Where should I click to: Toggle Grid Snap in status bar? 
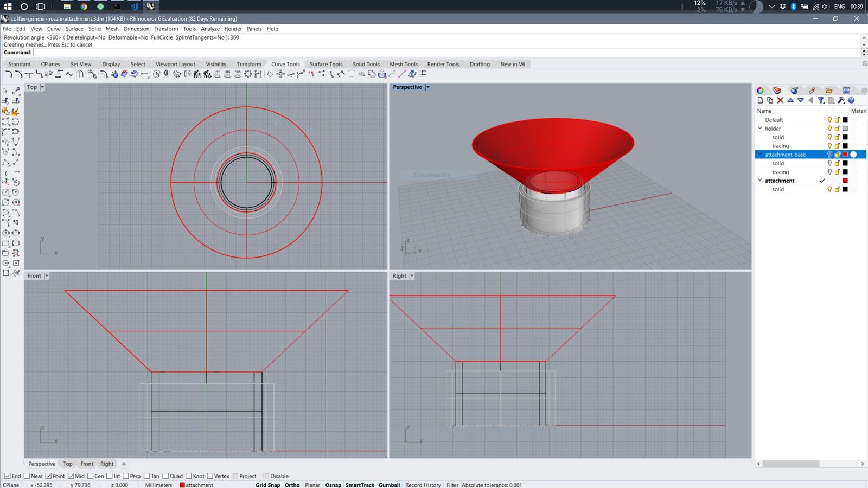[268, 485]
